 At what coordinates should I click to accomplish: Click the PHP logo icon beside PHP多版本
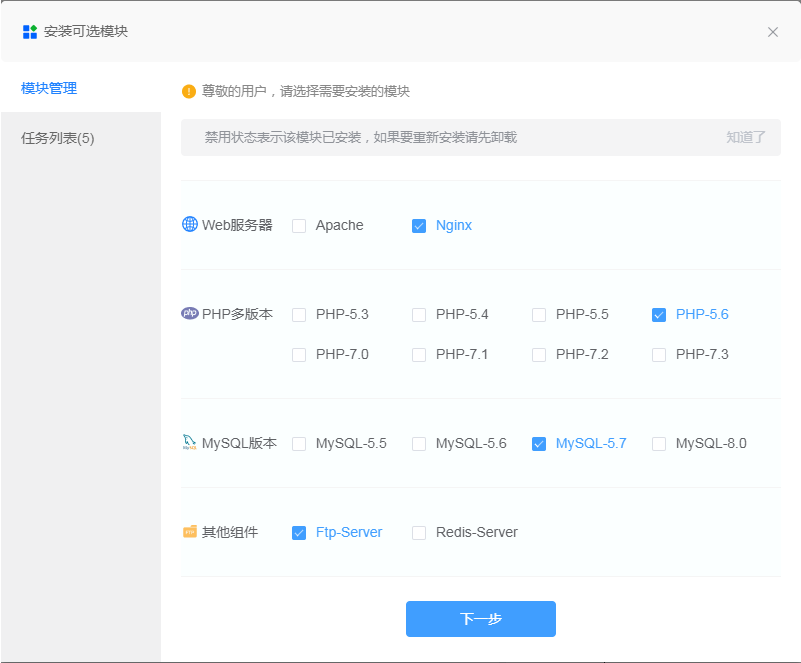pyautogui.click(x=190, y=314)
